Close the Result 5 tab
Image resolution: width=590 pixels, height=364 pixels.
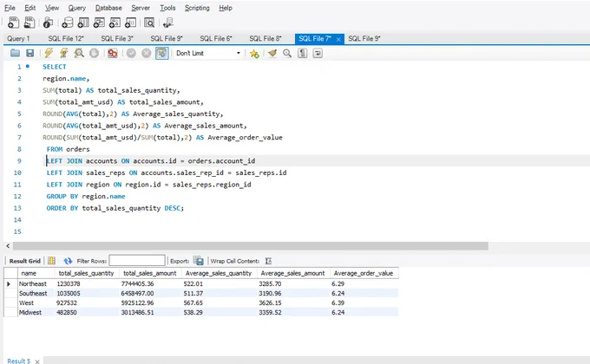tap(37, 361)
